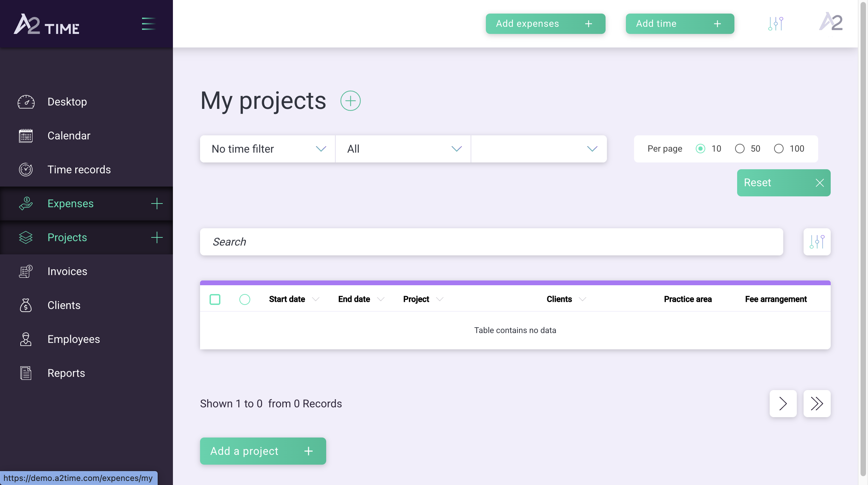
Task: Click plus icon on Add expenses
Action: [x=589, y=24]
